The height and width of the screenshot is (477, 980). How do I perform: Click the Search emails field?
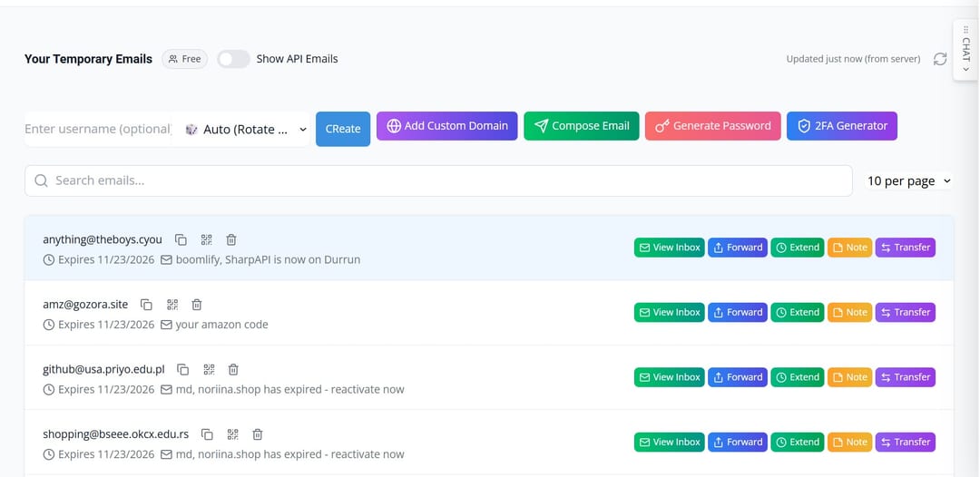[x=438, y=181]
